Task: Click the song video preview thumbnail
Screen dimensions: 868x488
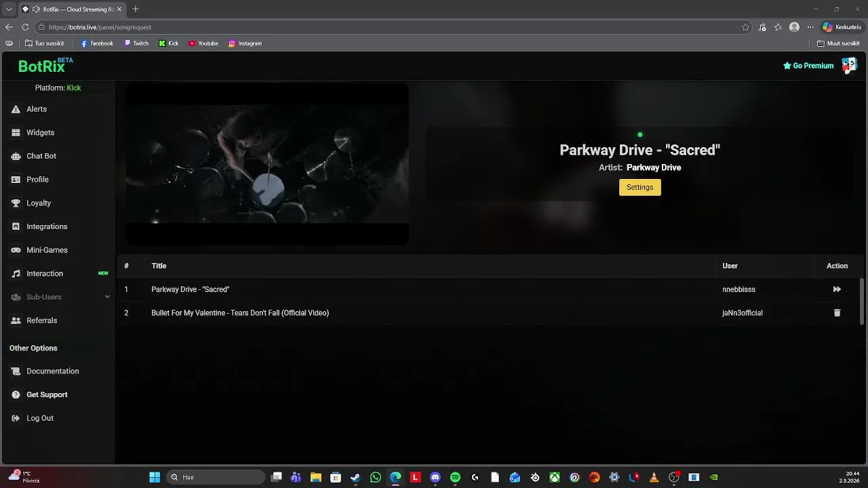Action: [x=267, y=163]
